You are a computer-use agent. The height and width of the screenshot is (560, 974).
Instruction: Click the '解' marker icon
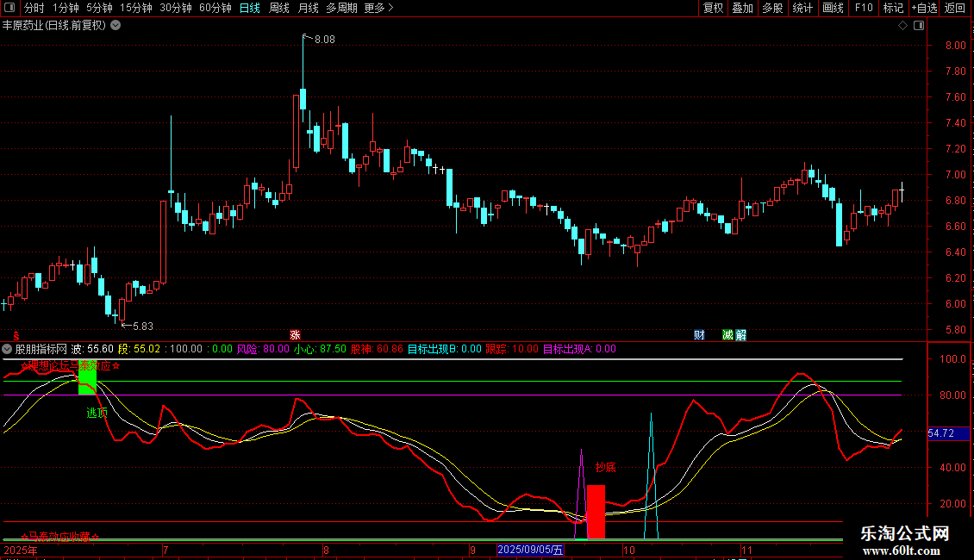click(x=741, y=335)
